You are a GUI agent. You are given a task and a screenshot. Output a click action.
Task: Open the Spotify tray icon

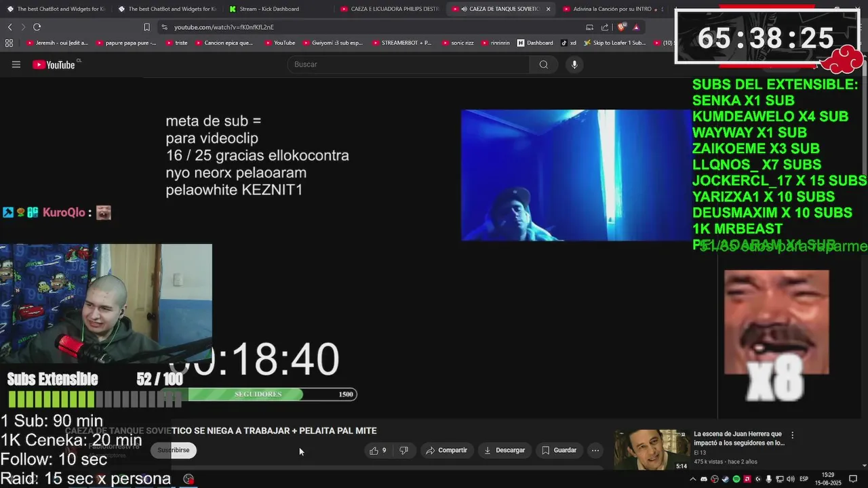click(x=736, y=479)
